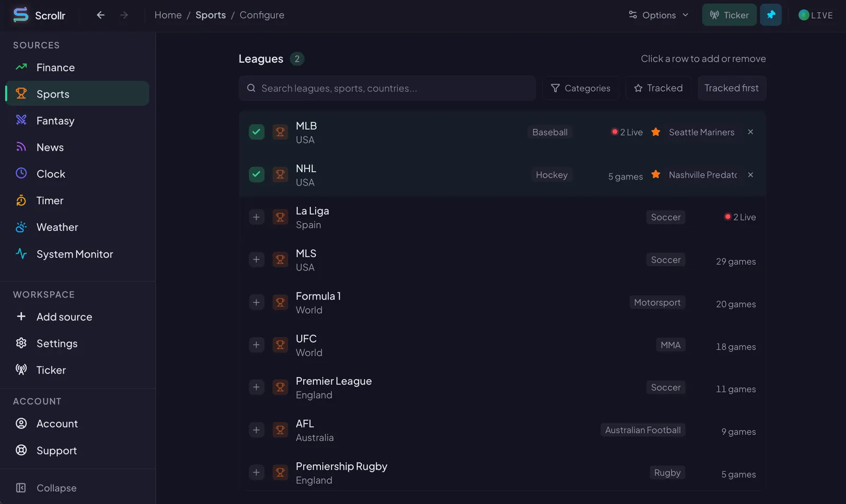Image resolution: width=846 pixels, height=504 pixels.
Task: Add Premiership Rugby with plus button
Action: click(256, 472)
